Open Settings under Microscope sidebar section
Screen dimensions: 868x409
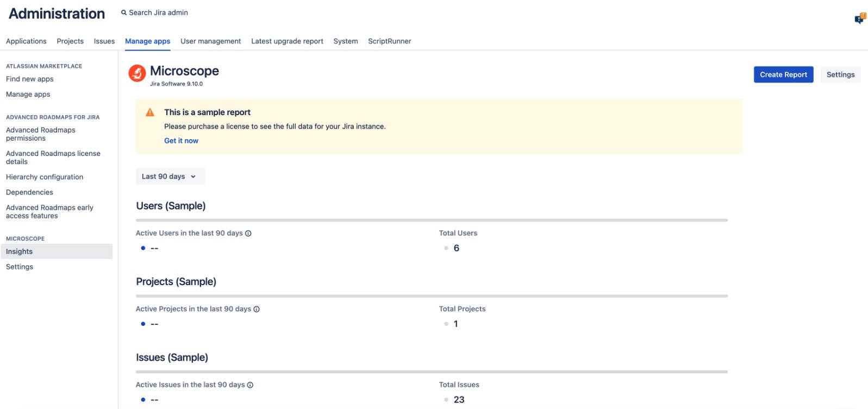20,267
